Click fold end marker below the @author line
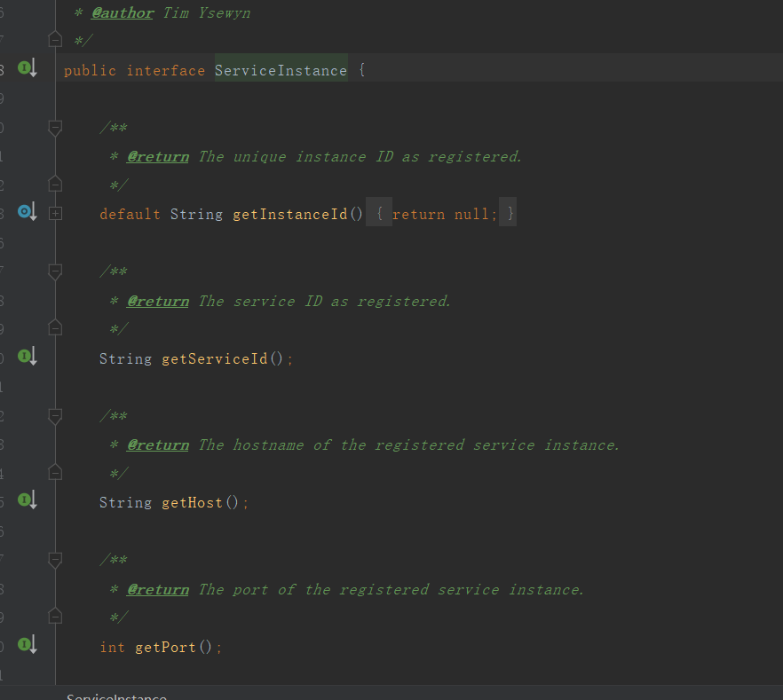The image size is (783, 700). coord(55,40)
